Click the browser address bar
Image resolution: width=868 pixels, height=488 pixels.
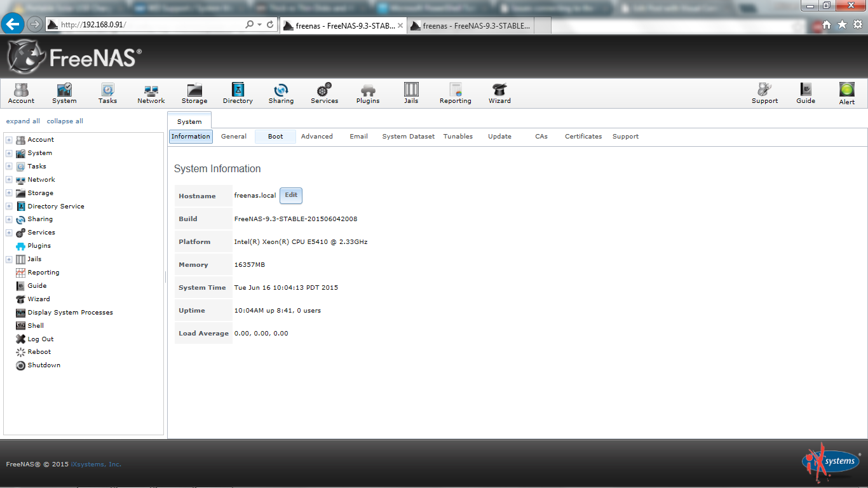(153, 25)
